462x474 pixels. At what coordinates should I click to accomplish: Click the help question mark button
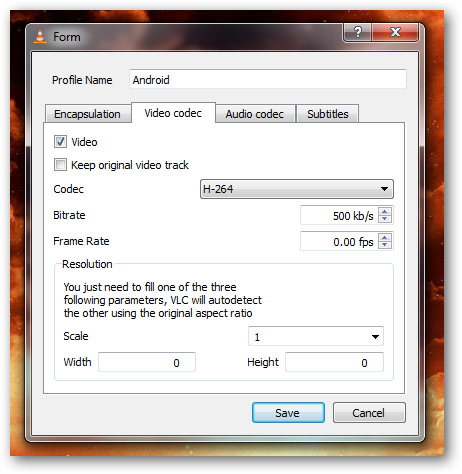pos(357,32)
